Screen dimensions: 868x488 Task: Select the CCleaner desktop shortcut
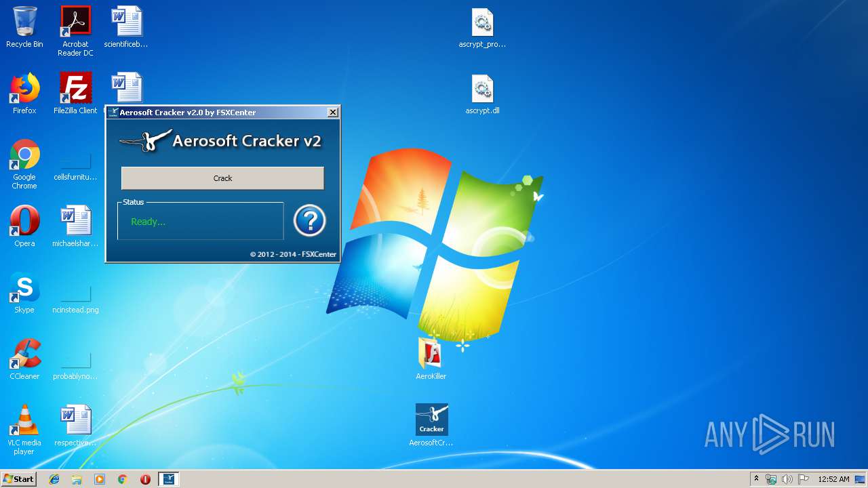pos(24,359)
